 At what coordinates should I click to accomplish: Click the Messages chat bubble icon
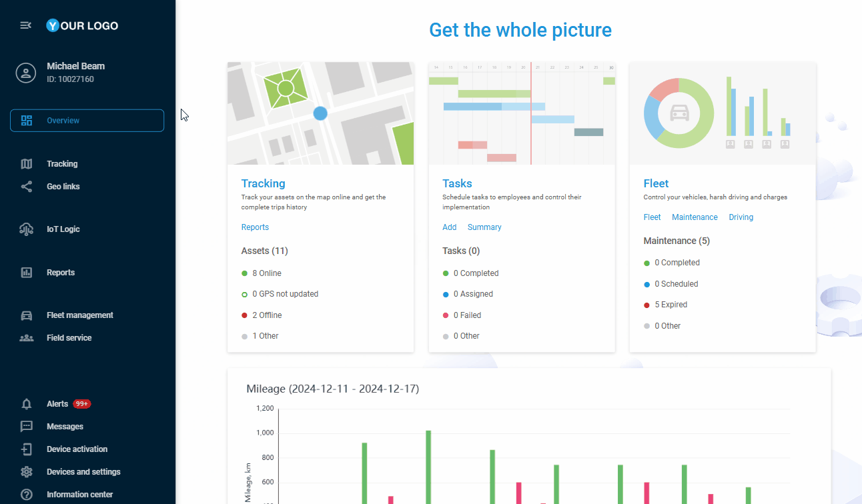pyautogui.click(x=27, y=427)
